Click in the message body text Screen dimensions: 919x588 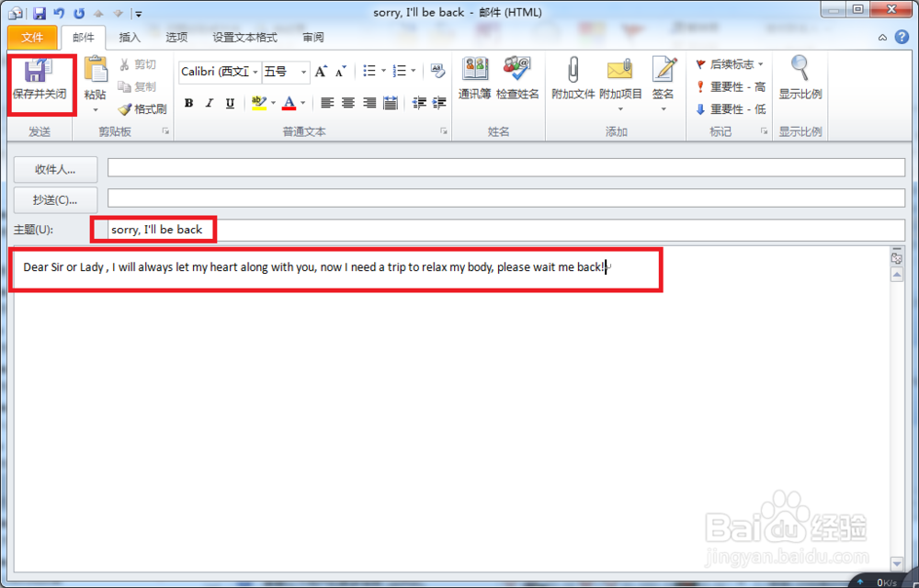pos(313,267)
